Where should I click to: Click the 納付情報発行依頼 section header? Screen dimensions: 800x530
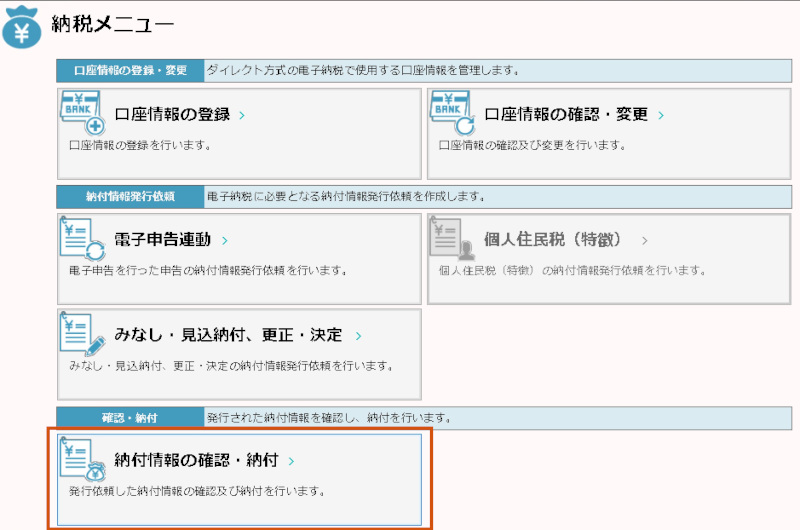(x=130, y=195)
